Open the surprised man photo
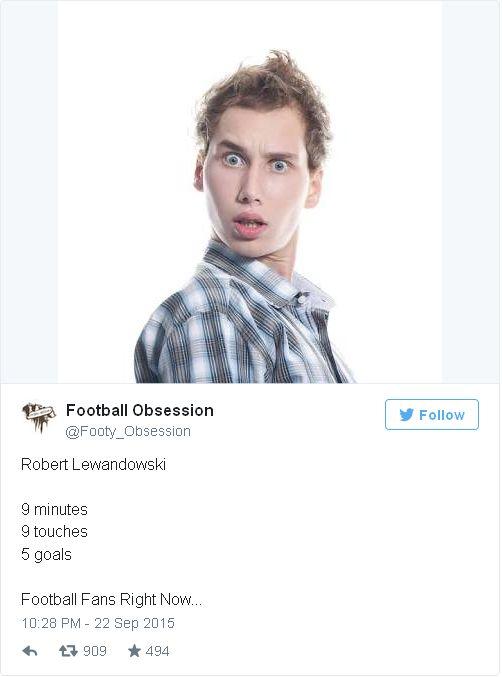 [x=249, y=192]
